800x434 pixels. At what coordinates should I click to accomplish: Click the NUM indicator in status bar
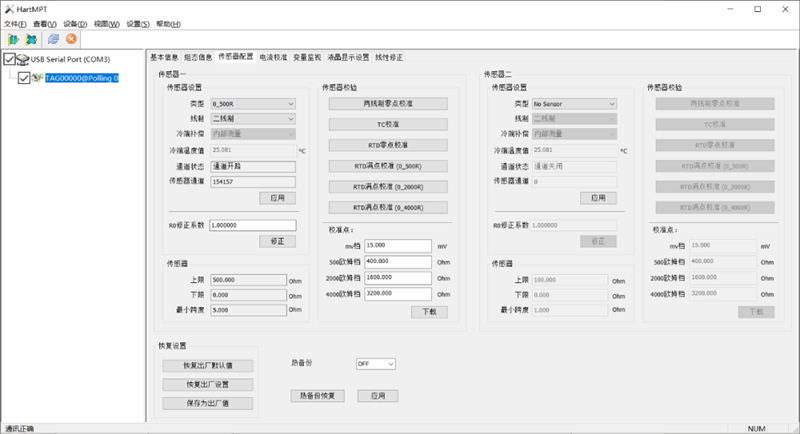(x=756, y=429)
